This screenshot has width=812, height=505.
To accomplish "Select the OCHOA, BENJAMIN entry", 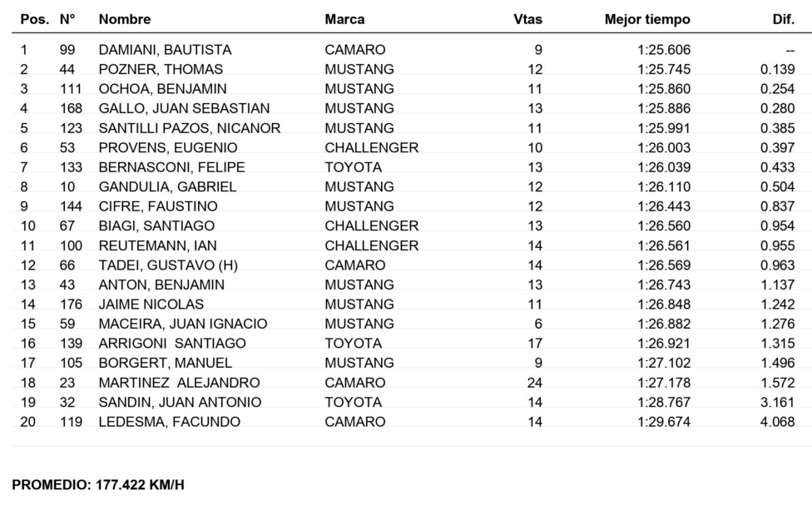I will [162, 89].
